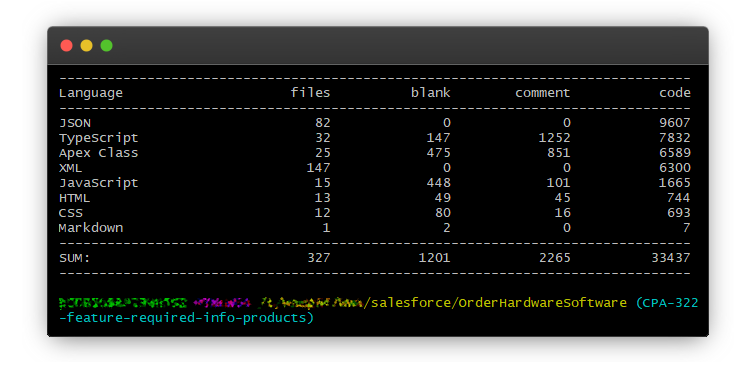This screenshot has width=750, height=366.
Task: Select the JSON language row label
Action: pos(75,123)
